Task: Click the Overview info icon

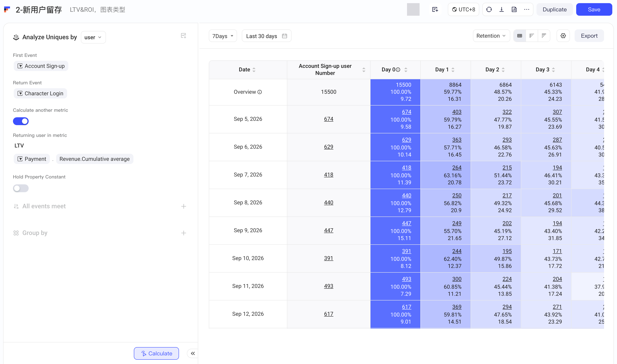Action: 260,92
